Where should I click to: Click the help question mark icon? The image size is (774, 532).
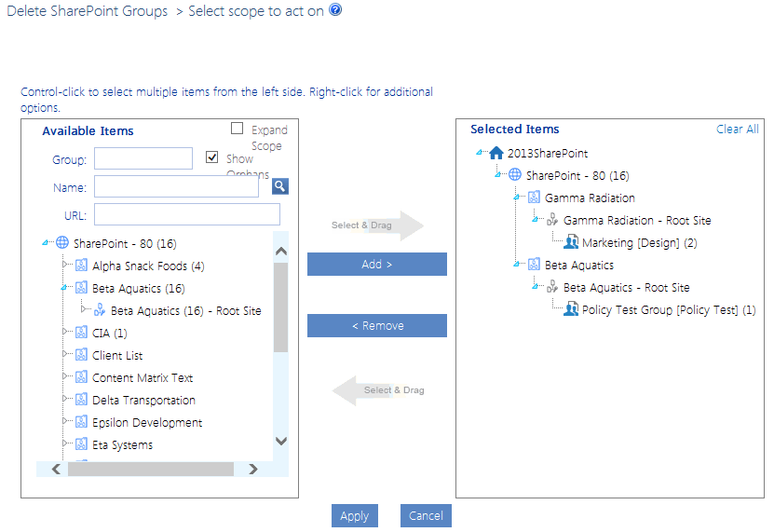point(335,10)
